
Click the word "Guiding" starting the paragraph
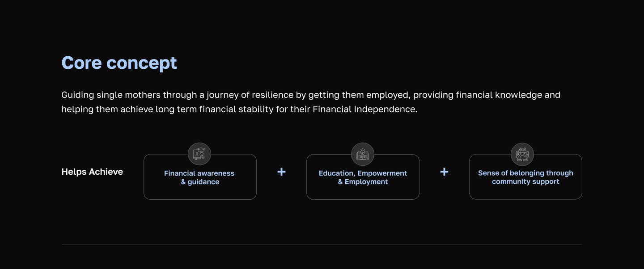pyautogui.click(x=77, y=95)
